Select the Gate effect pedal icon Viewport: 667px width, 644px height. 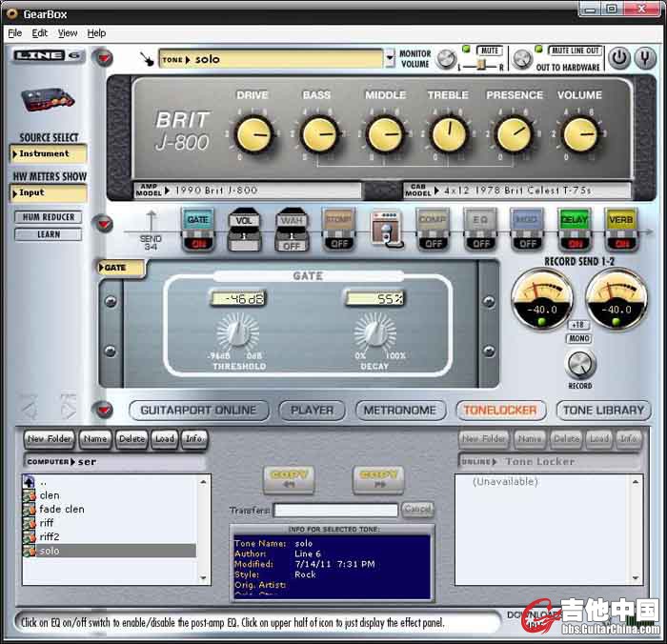[x=198, y=220]
